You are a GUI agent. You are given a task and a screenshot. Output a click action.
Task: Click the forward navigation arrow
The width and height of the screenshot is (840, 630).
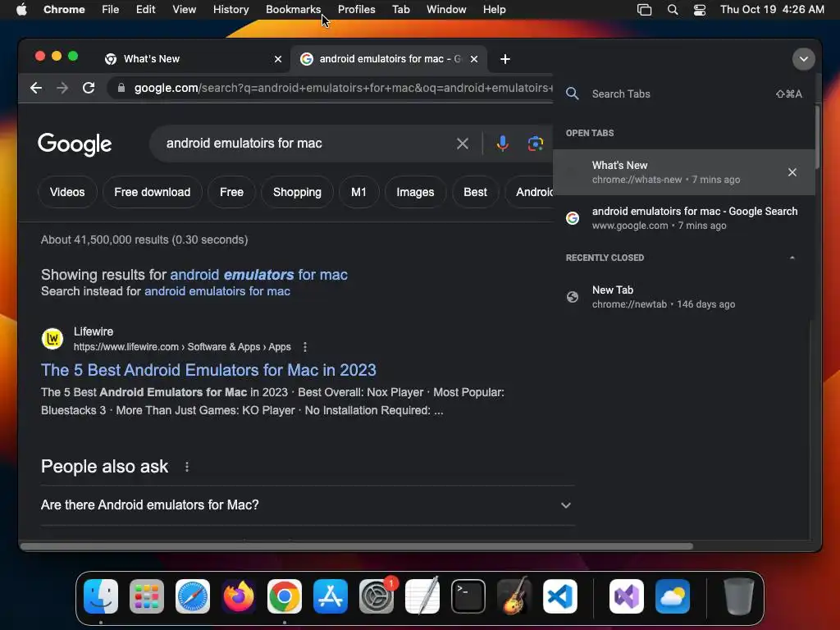pyautogui.click(x=62, y=88)
